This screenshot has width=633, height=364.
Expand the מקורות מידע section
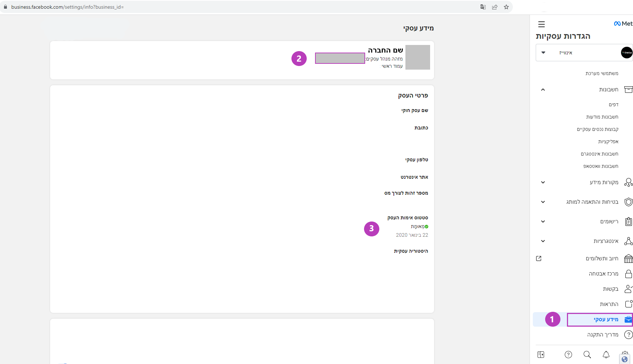pos(543,182)
